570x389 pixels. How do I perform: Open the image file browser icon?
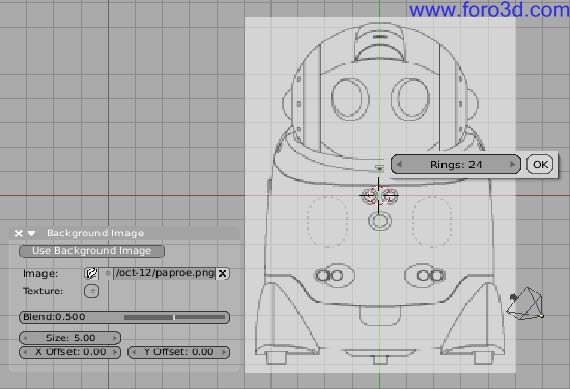[91, 273]
